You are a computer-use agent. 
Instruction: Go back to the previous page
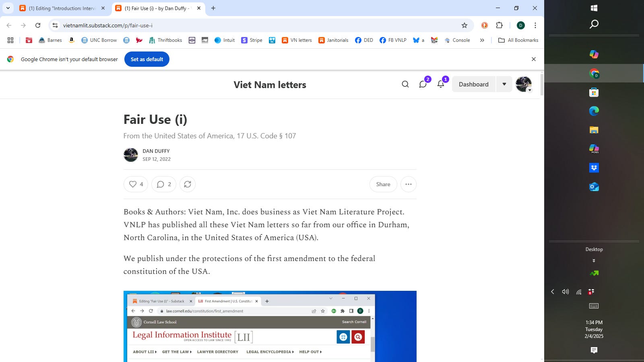pyautogui.click(x=9, y=25)
